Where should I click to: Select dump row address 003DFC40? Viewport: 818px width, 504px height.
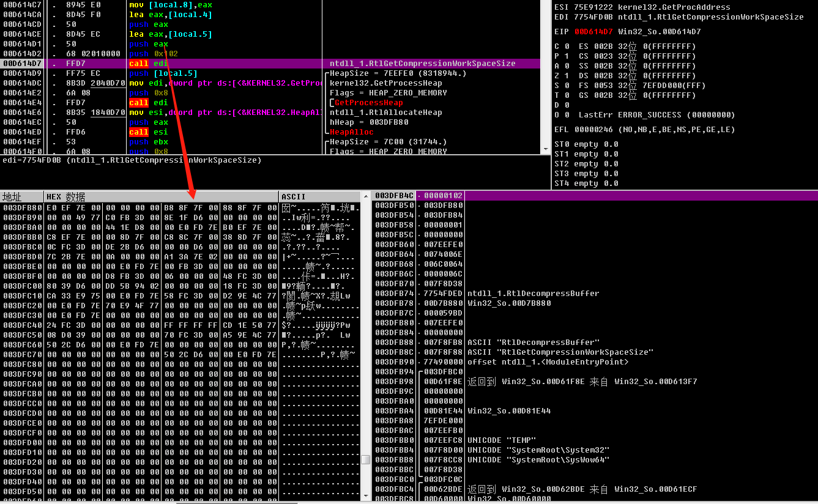pos(22,325)
